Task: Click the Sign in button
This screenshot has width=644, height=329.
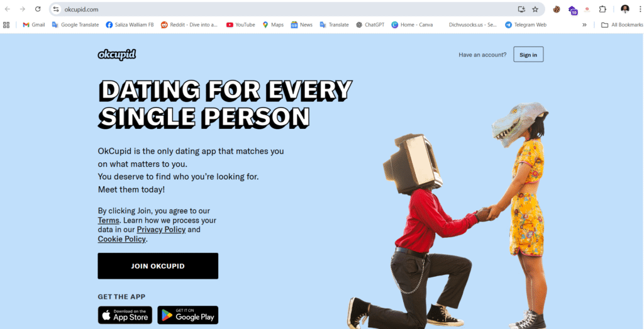Action: (x=528, y=55)
